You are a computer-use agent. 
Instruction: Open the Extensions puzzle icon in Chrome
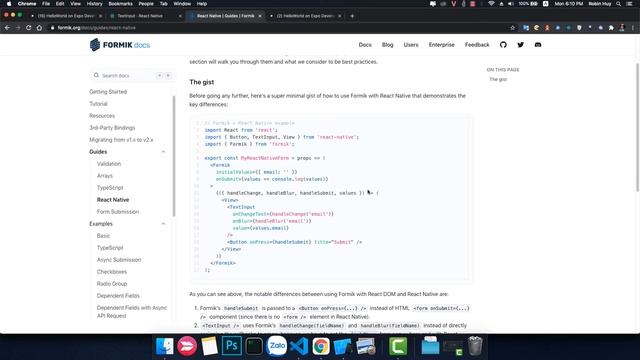pos(611,28)
